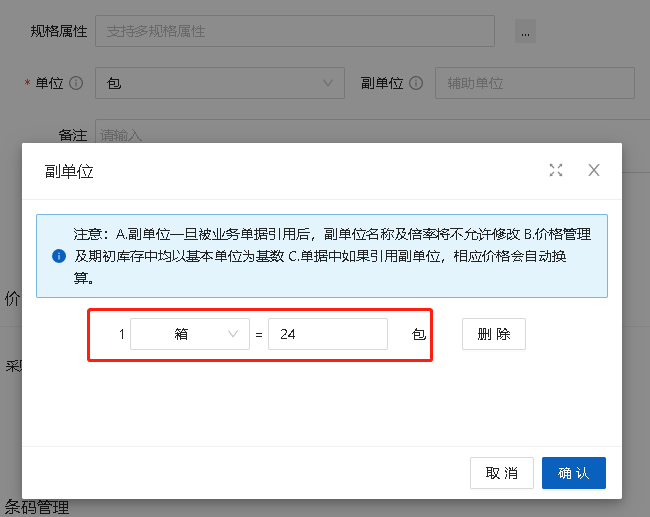Click the 规格属性 input field
Screen dimensions: 650x517
295,31
